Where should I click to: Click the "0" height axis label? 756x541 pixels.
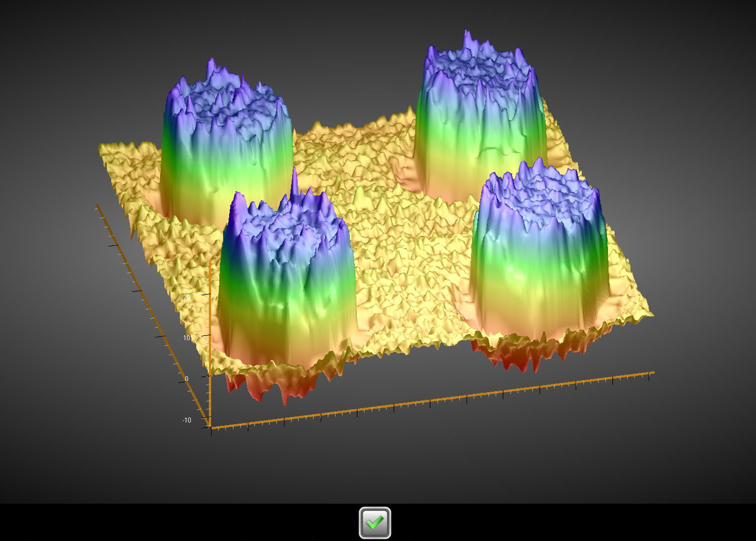pyautogui.click(x=187, y=379)
